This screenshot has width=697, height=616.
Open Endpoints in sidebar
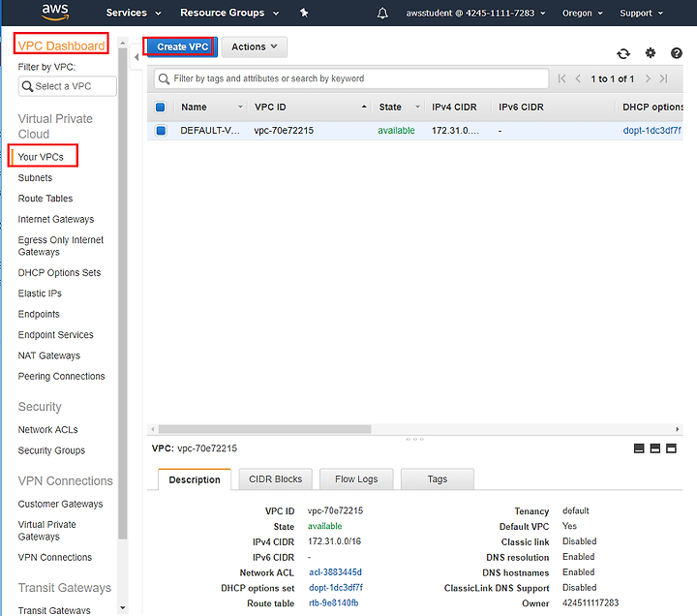[x=39, y=314]
